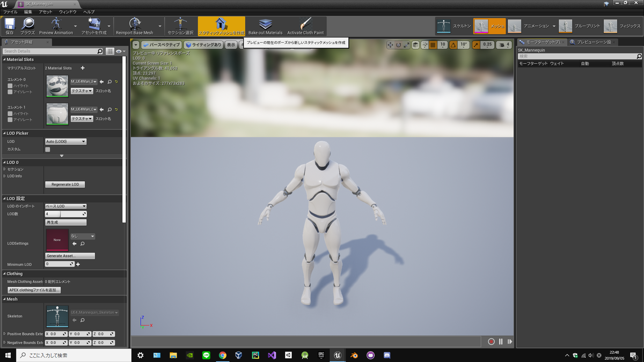This screenshot has height=362, width=644.
Task: Switch to スケルトン editor mode
Action: (453, 26)
